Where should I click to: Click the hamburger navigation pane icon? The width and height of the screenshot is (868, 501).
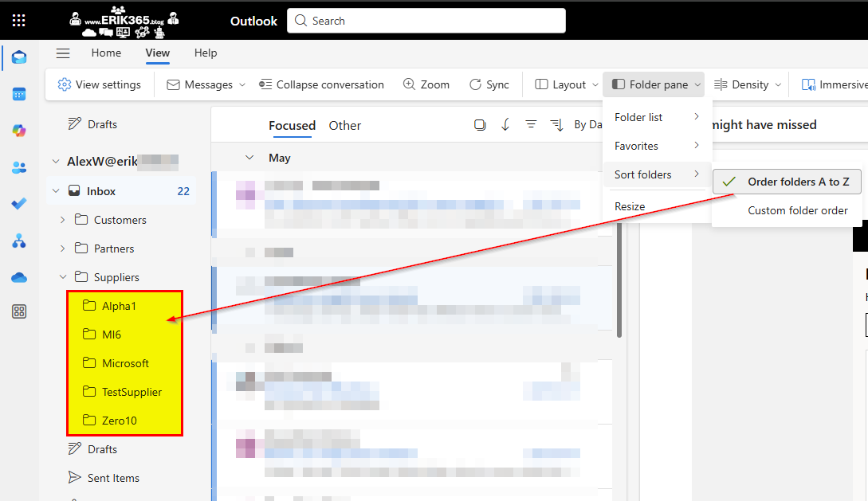(x=63, y=53)
